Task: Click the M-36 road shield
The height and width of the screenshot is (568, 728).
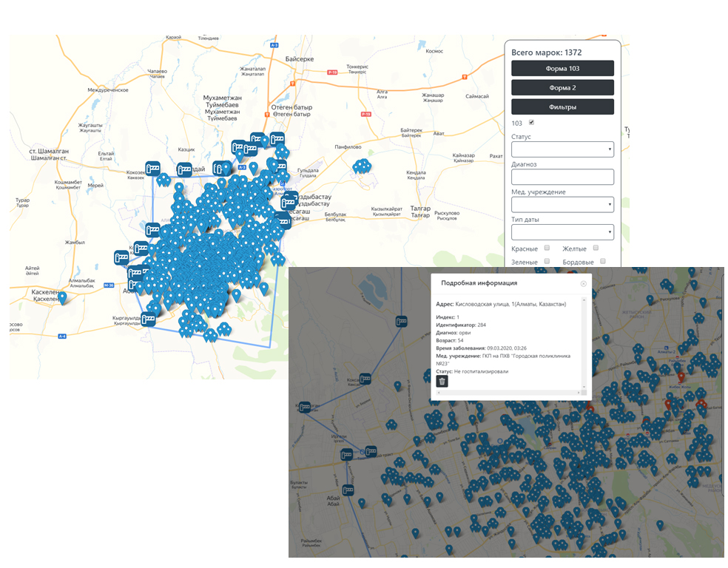Action: pos(109,285)
